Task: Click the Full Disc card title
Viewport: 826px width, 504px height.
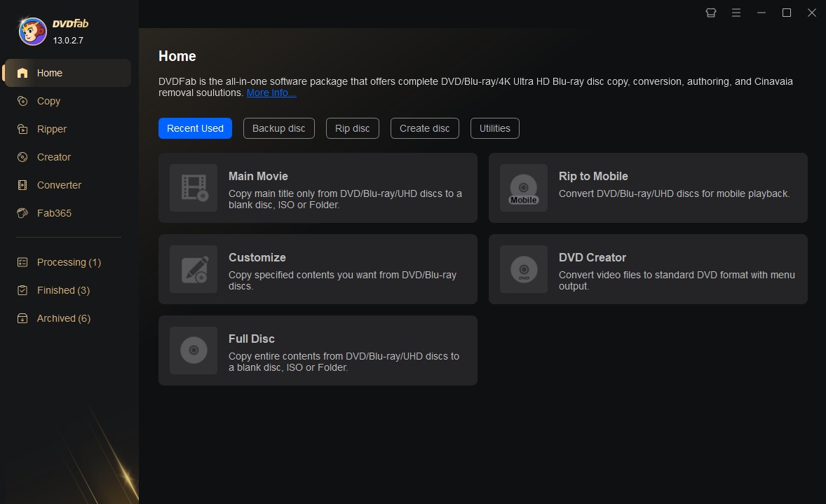Action: pos(251,339)
